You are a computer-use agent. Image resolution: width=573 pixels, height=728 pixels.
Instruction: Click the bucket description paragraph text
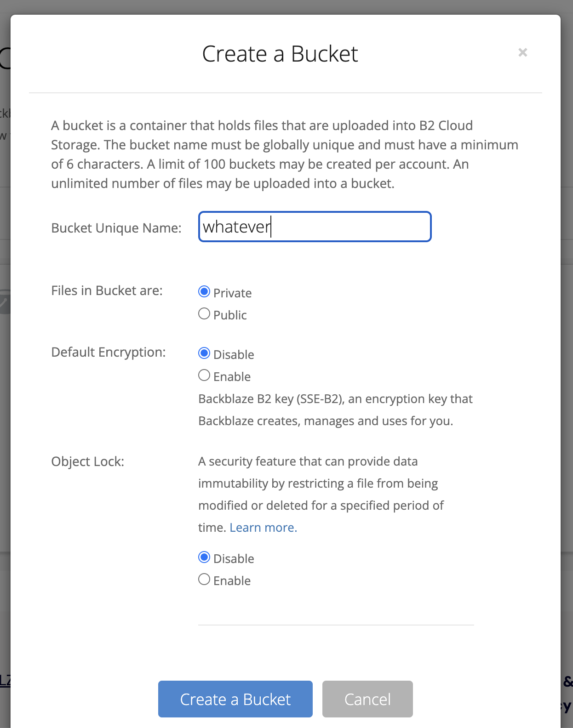point(284,154)
